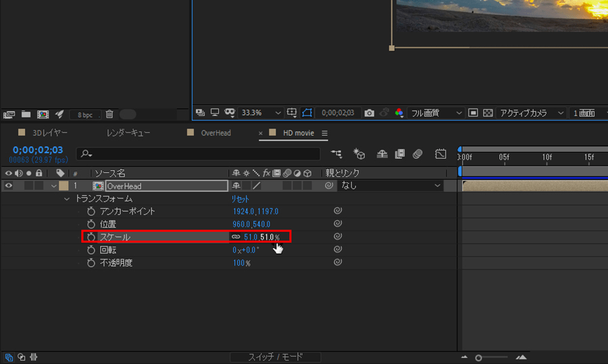The height and width of the screenshot is (364, 608).
Task: Collapse the トランスフォーム property group
Action: click(66, 199)
